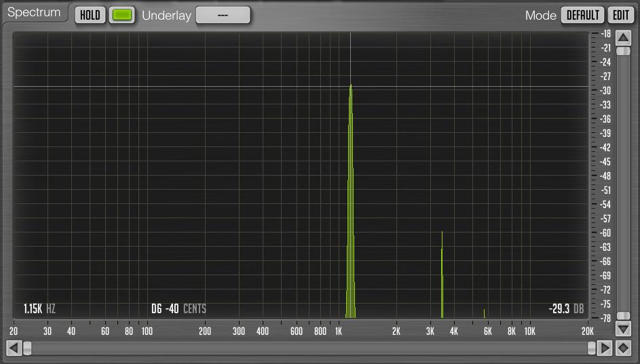This screenshot has width=640, height=364.
Task: Toggle the green spectrum enable light
Action: (121, 15)
